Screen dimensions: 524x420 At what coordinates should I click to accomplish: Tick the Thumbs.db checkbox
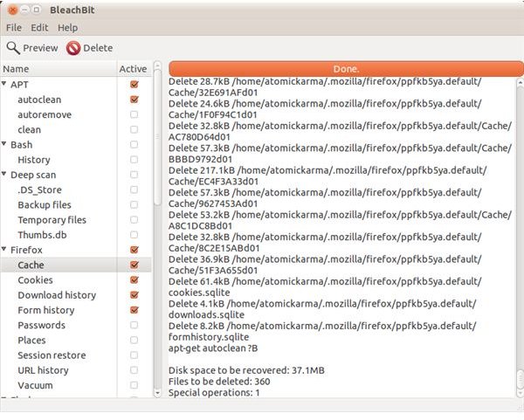pos(134,235)
